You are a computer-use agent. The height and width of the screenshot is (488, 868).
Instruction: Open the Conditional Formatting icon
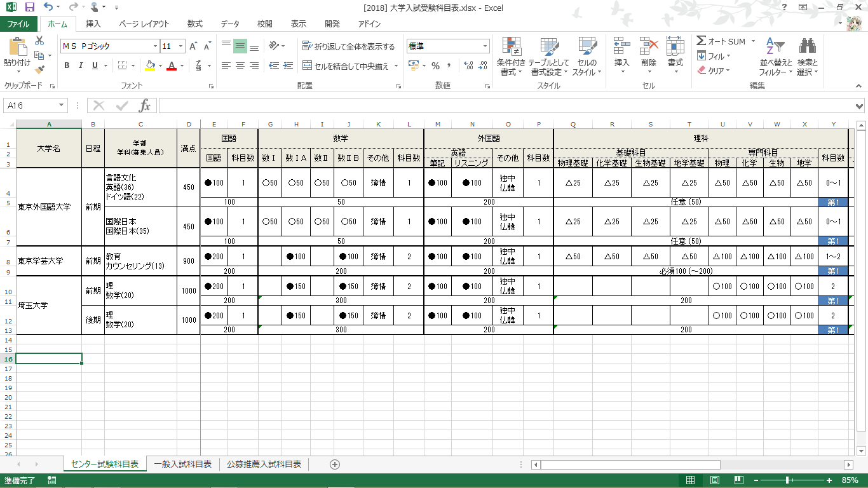512,47
